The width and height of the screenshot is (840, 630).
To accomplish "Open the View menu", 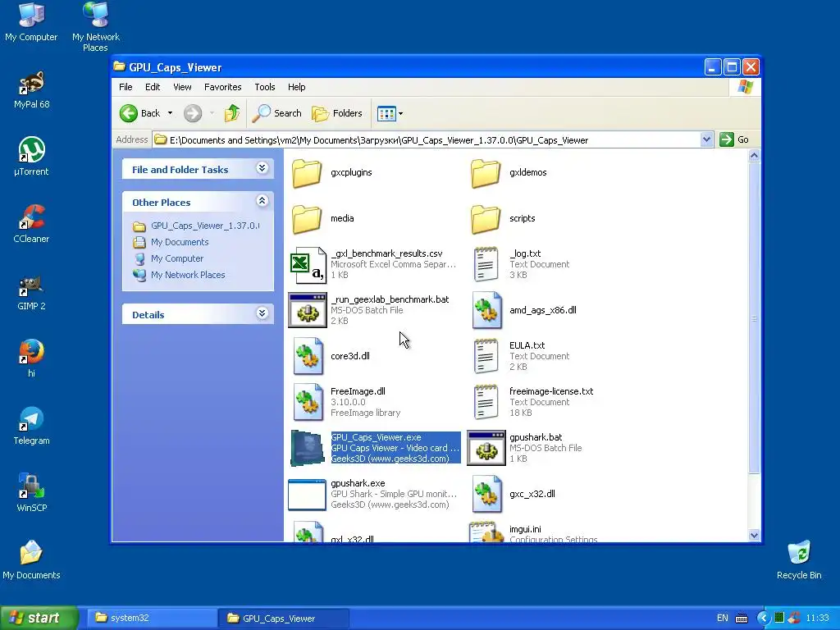I will pyautogui.click(x=182, y=87).
